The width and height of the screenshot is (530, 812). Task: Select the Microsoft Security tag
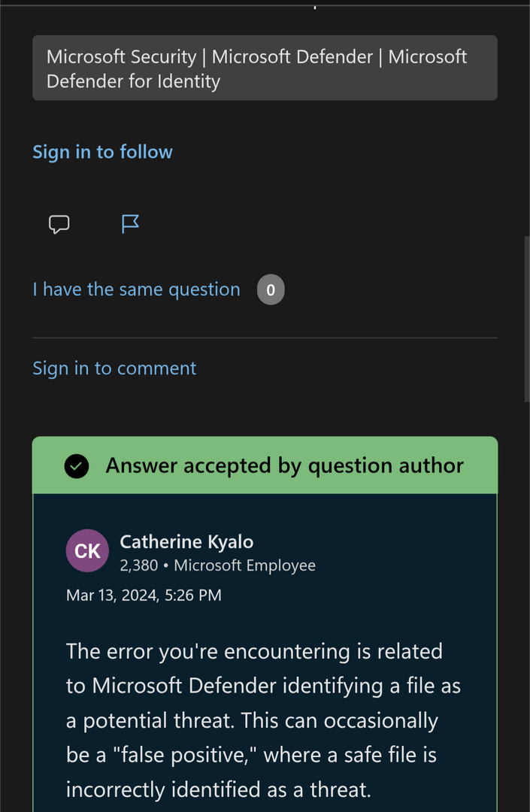tap(121, 57)
